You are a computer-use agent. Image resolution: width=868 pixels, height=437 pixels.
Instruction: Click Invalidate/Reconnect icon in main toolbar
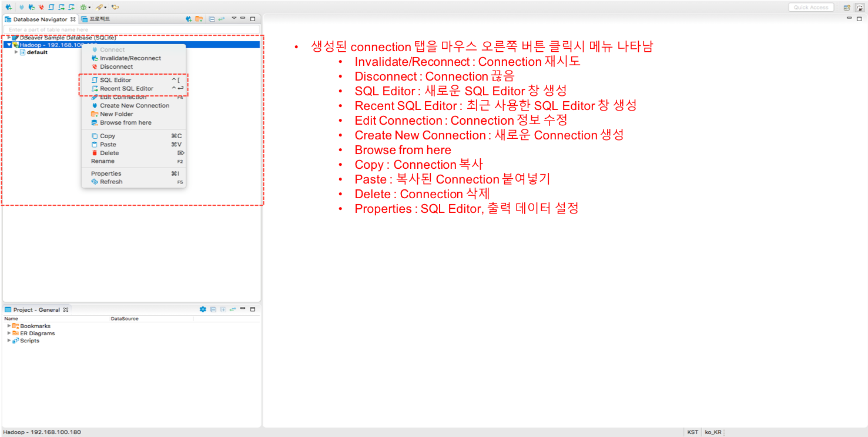(31, 7)
